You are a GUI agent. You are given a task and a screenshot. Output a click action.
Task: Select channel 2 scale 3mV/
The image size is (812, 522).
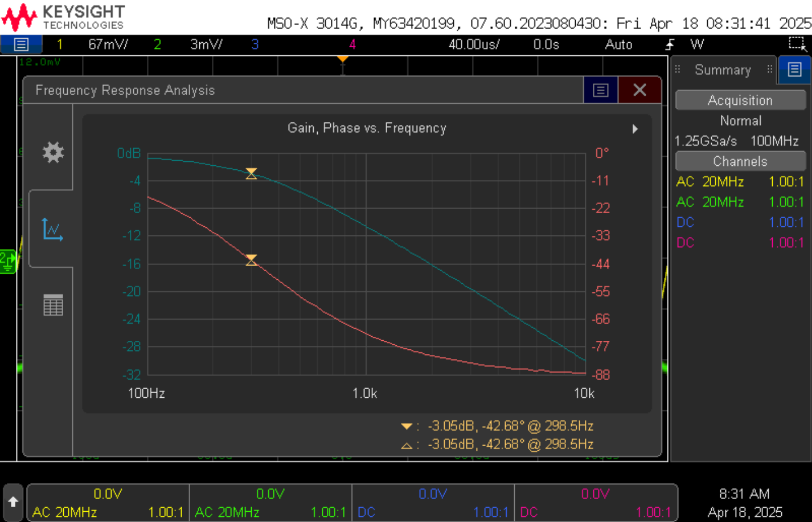[206, 44]
